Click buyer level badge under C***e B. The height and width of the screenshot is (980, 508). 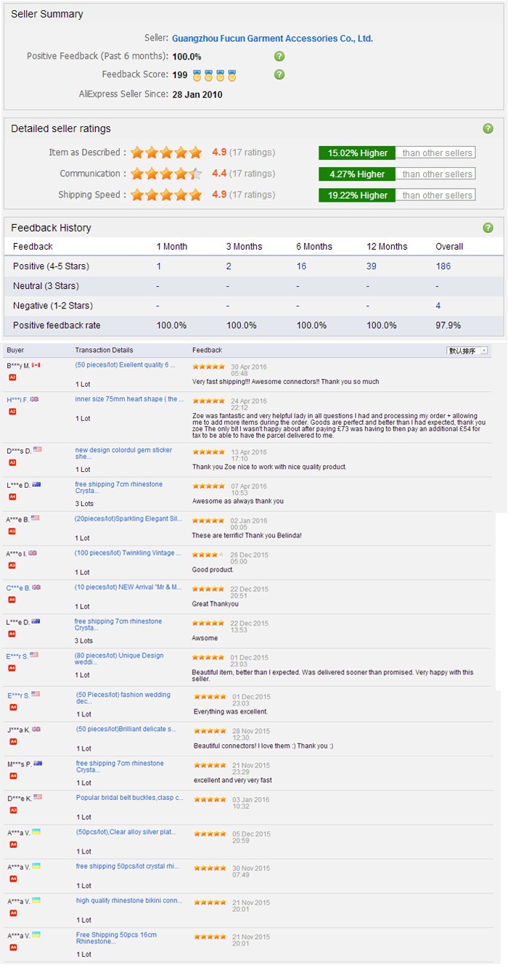pos(12,600)
